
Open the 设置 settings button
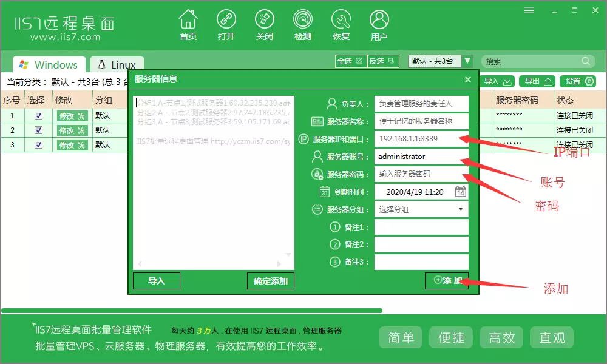pyautogui.click(x=578, y=81)
